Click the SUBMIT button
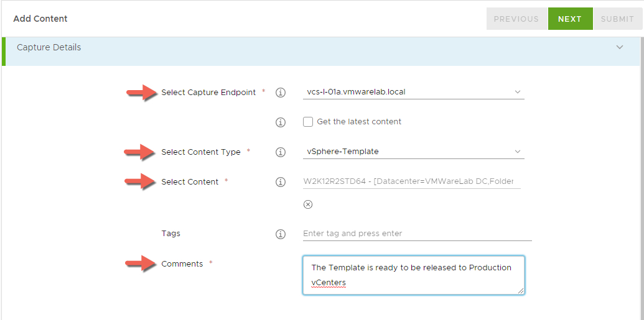This screenshot has width=644, height=320. 617,19
